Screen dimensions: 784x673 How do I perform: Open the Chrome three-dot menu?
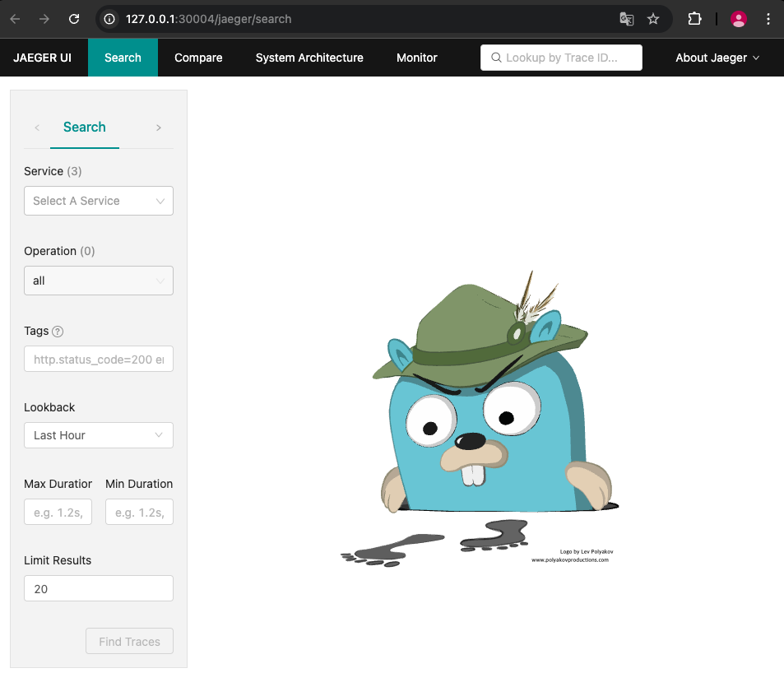pyautogui.click(x=768, y=19)
